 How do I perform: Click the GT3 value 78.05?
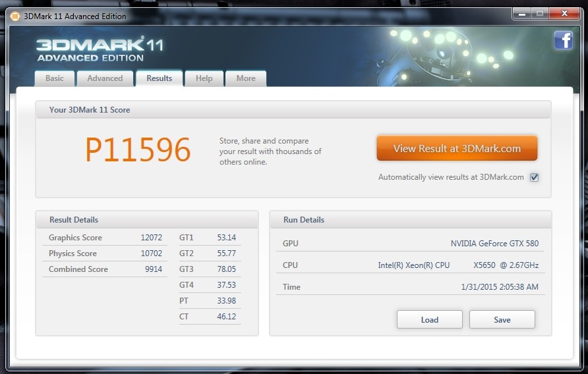pos(227,269)
